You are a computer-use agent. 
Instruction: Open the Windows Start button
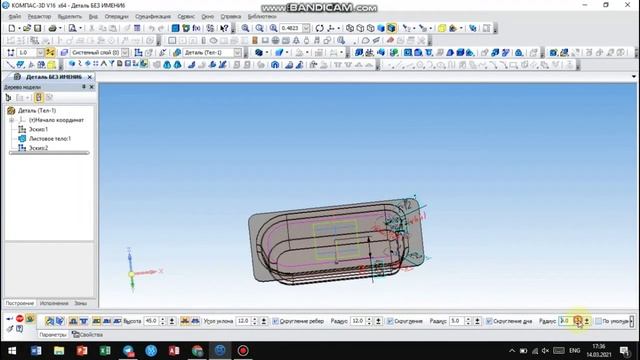(x=12, y=351)
